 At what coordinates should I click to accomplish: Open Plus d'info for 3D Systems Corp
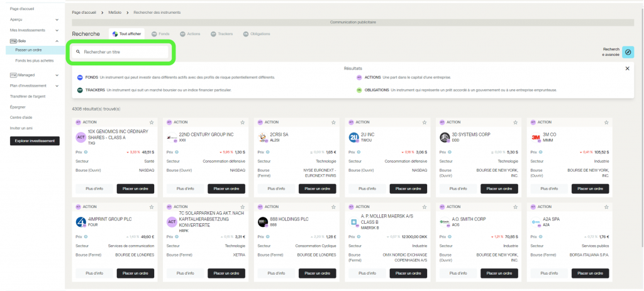[x=458, y=189]
